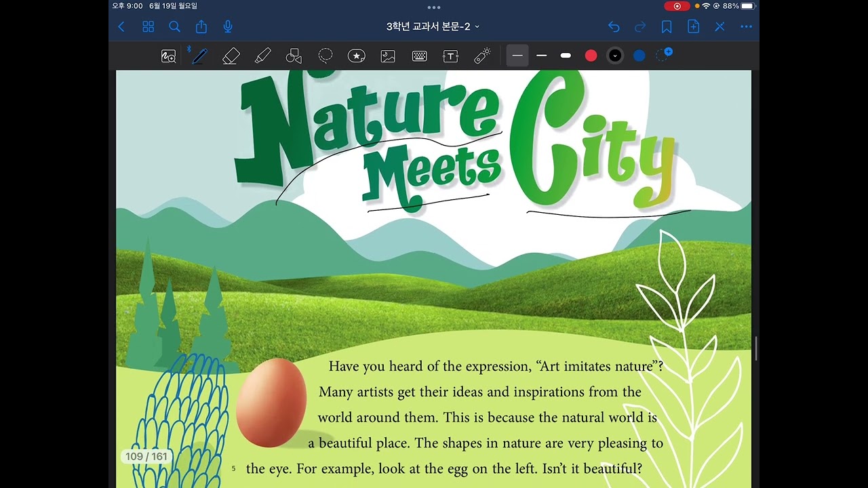Select the Pen tool
The width and height of the screenshot is (868, 488).
coord(198,56)
